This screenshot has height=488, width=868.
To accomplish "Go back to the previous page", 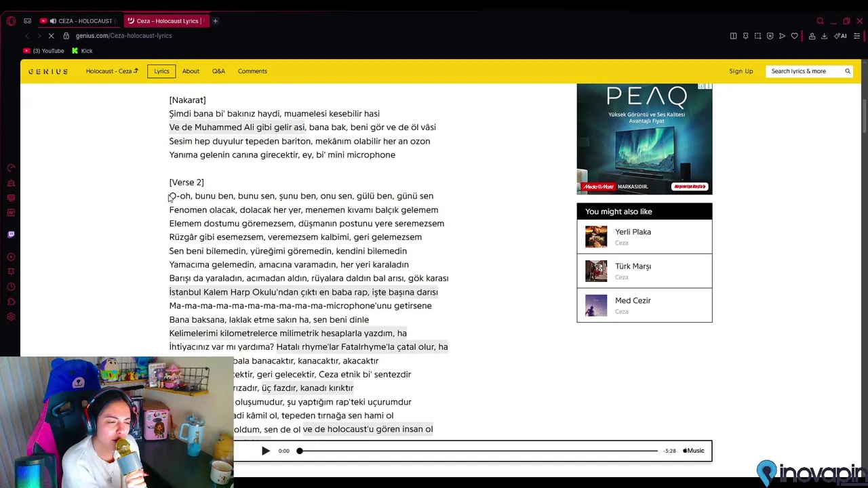I will [27, 36].
